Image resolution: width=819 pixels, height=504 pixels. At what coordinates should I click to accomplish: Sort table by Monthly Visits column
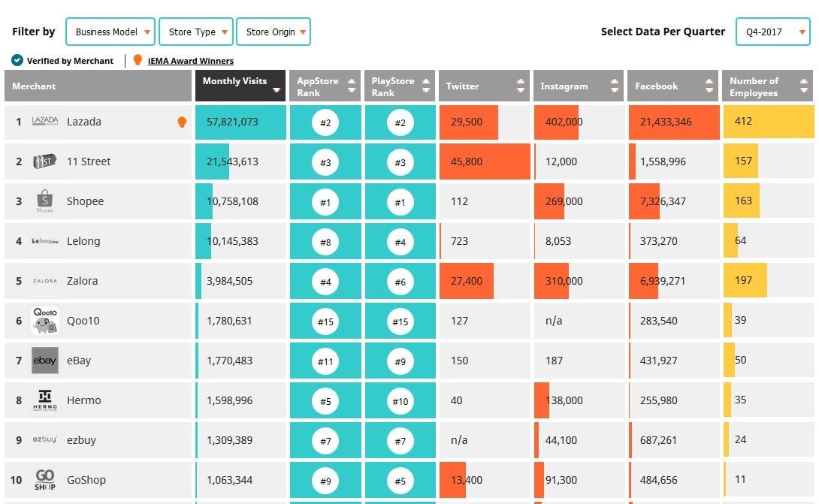pyautogui.click(x=240, y=86)
